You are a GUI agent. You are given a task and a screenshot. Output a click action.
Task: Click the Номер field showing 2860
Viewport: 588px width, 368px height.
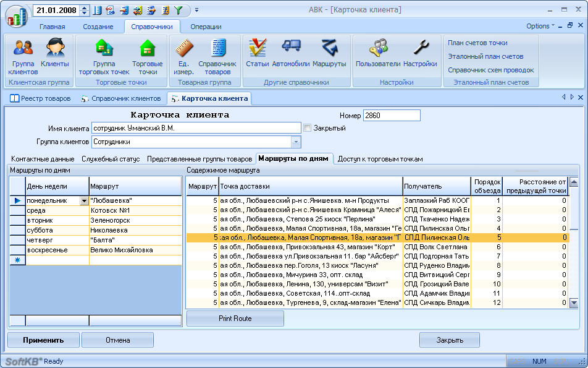[x=392, y=116]
